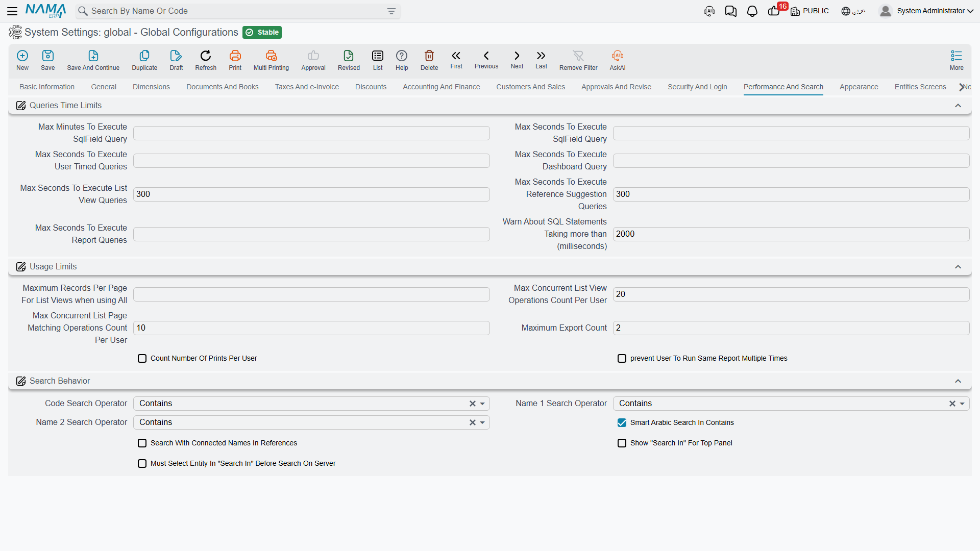Open Name 1 Search Operator dropdown
The image size is (980, 551).
click(962, 404)
